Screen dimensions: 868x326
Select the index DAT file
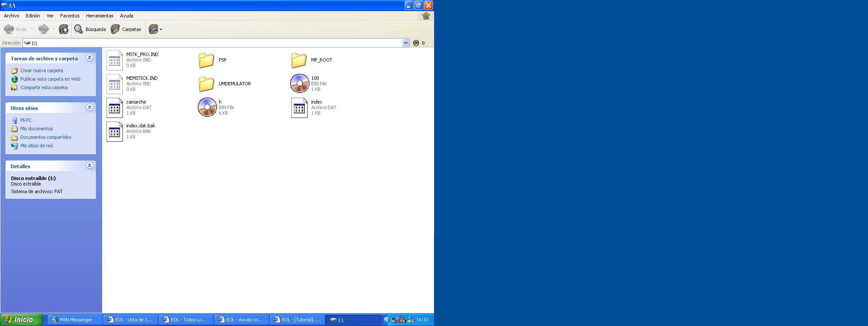pos(314,107)
